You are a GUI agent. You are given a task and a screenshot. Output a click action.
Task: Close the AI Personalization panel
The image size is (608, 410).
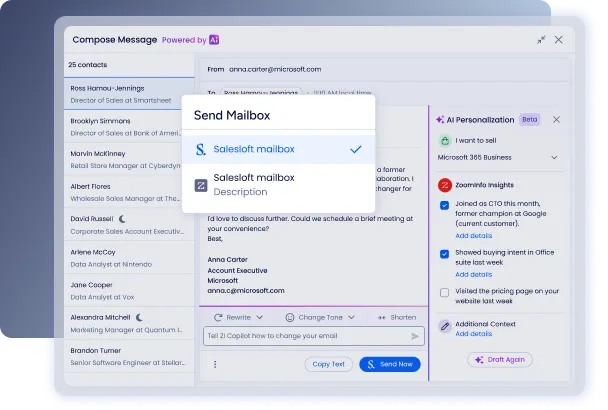coord(556,120)
